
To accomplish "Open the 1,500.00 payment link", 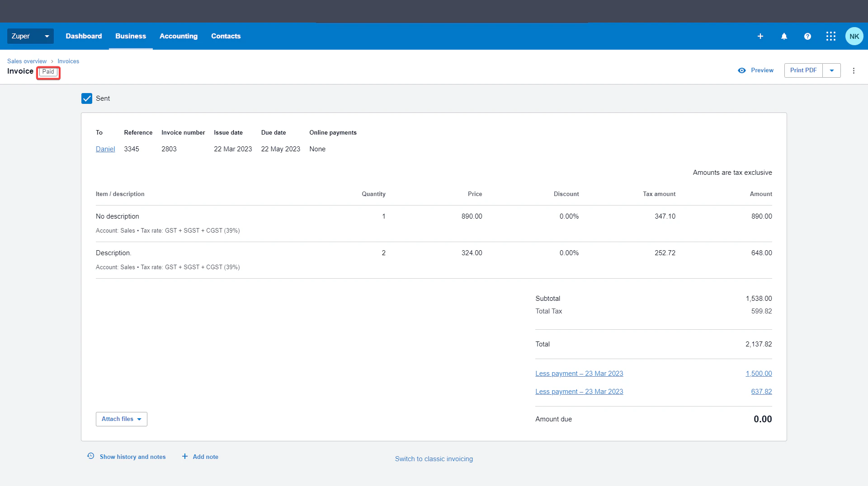I will pos(759,374).
